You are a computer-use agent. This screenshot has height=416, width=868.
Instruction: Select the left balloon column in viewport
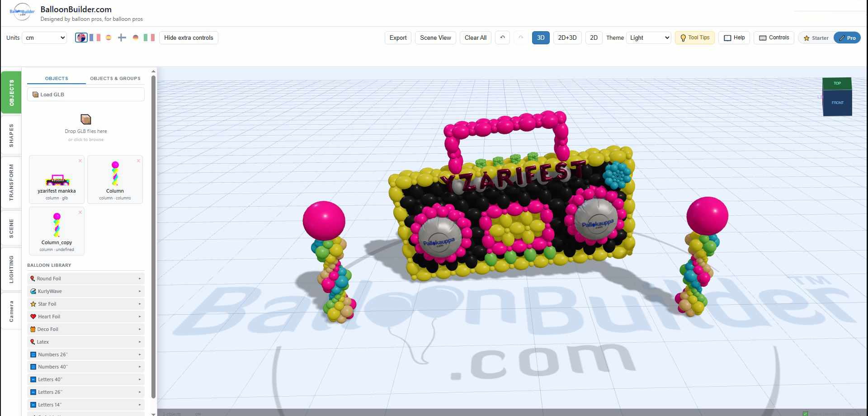point(330,262)
